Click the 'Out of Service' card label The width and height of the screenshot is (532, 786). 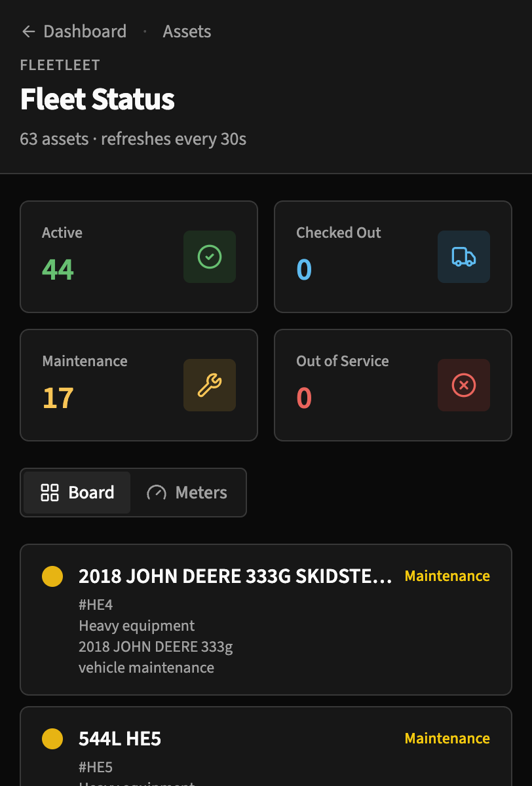click(x=343, y=361)
